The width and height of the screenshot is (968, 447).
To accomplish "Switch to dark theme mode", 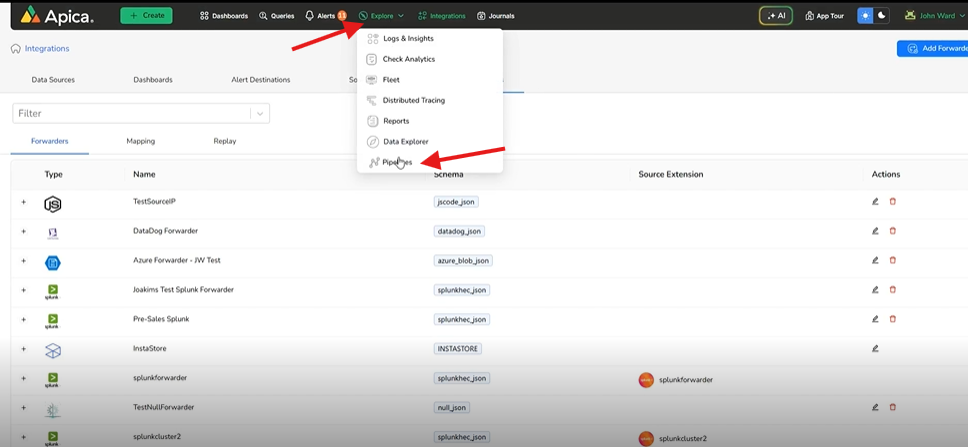I will coord(882,16).
